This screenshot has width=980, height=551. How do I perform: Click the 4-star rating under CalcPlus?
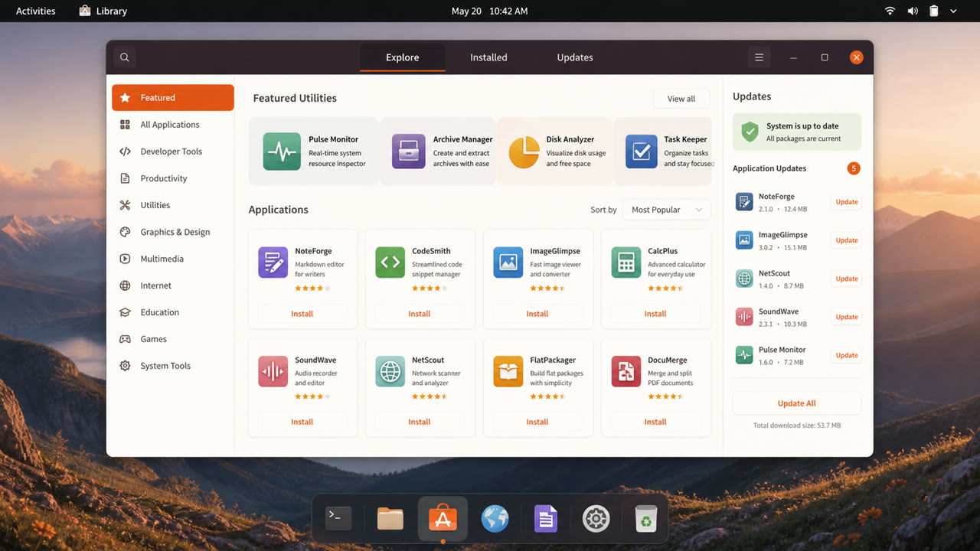click(665, 289)
